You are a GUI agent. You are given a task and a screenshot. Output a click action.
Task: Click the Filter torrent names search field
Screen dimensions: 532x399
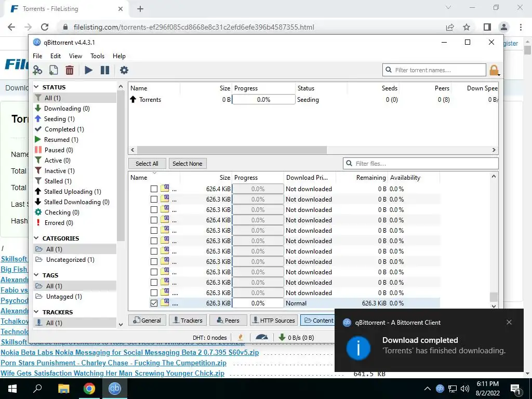pyautogui.click(x=434, y=70)
